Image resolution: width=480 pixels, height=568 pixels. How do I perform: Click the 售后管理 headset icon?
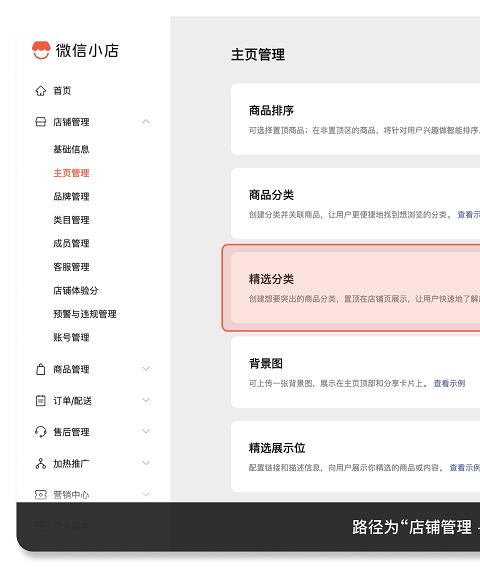(x=41, y=432)
